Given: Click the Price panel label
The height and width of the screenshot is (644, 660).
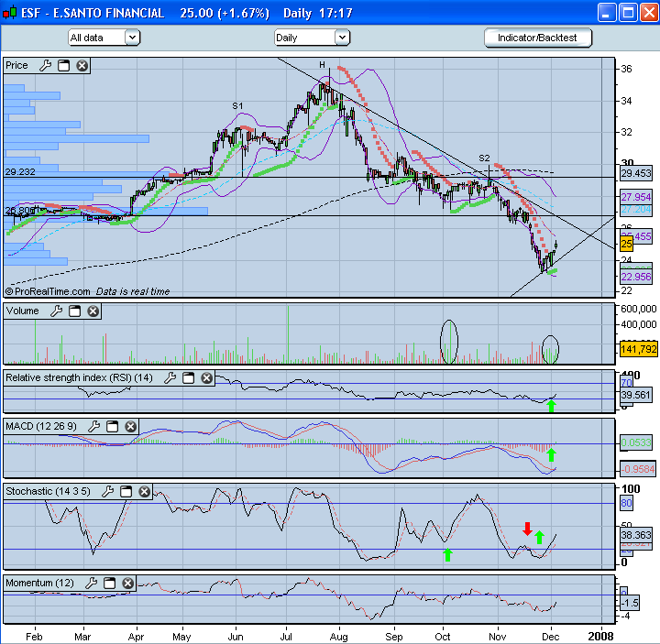Looking at the screenshot, I should [16, 66].
